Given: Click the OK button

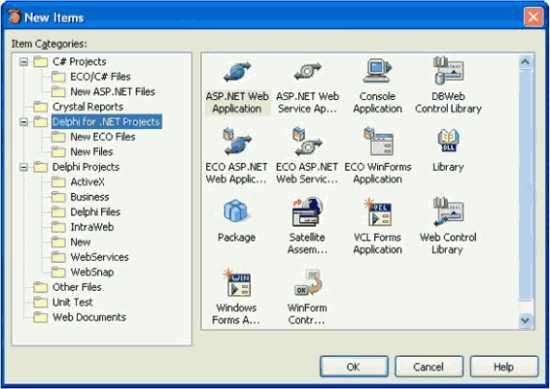Looking at the screenshot, I should click(x=354, y=367).
